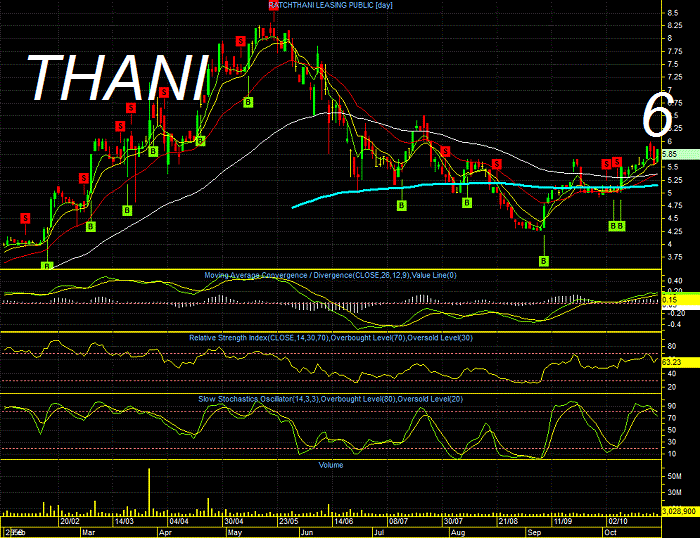The width and height of the screenshot is (700, 538).
Task: Click the 30/04 date label
Action: [234, 521]
